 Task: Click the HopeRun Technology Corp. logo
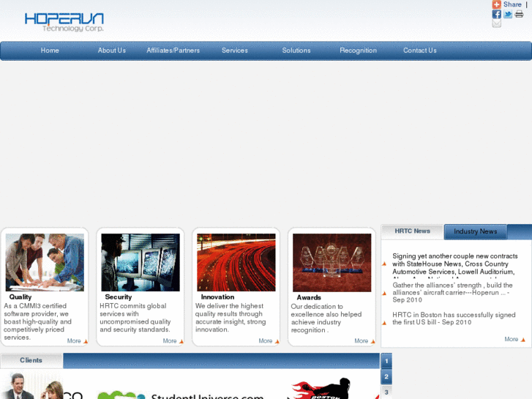coord(64,22)
